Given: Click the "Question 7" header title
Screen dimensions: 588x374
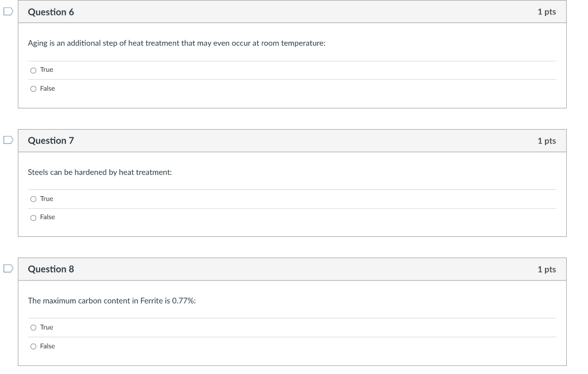Looking at the screenshot, I should click(51, 141).
